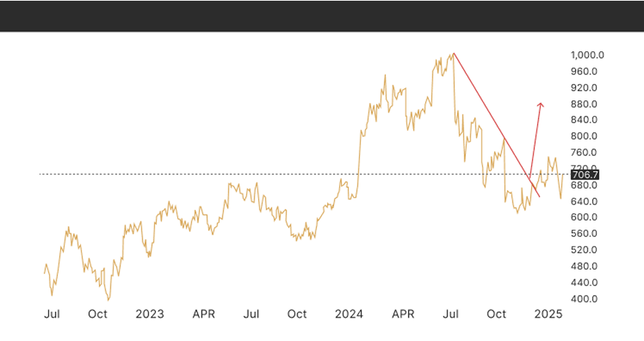This screenshot has height=341, width=644.
Task: Select the 840.0 price axis label
Action: tap(584, 120)
